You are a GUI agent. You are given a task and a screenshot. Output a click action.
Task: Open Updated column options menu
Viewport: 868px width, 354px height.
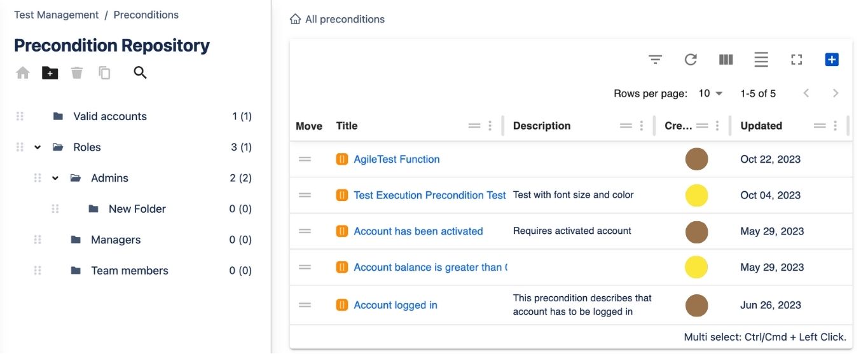click(x=835, y=126)
